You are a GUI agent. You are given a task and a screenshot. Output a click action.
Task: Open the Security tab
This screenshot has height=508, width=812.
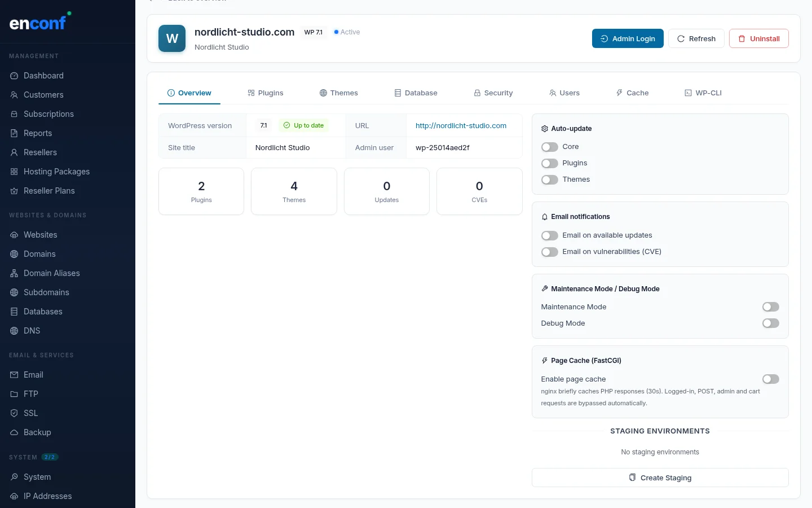(493, 93)
